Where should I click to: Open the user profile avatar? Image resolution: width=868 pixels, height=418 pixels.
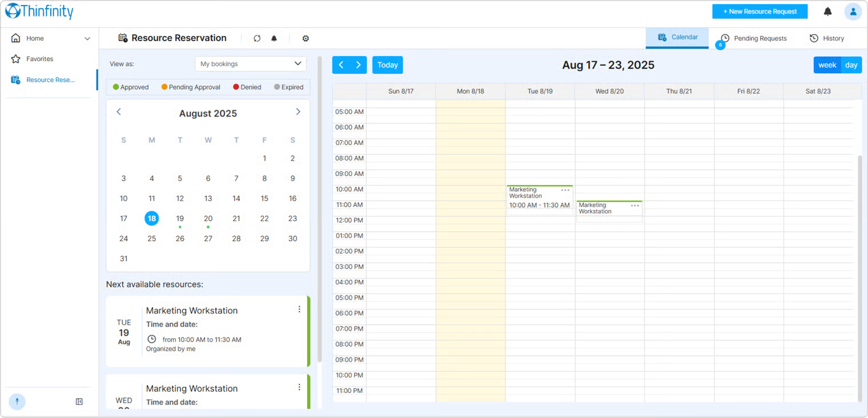(x=853, y=11)
